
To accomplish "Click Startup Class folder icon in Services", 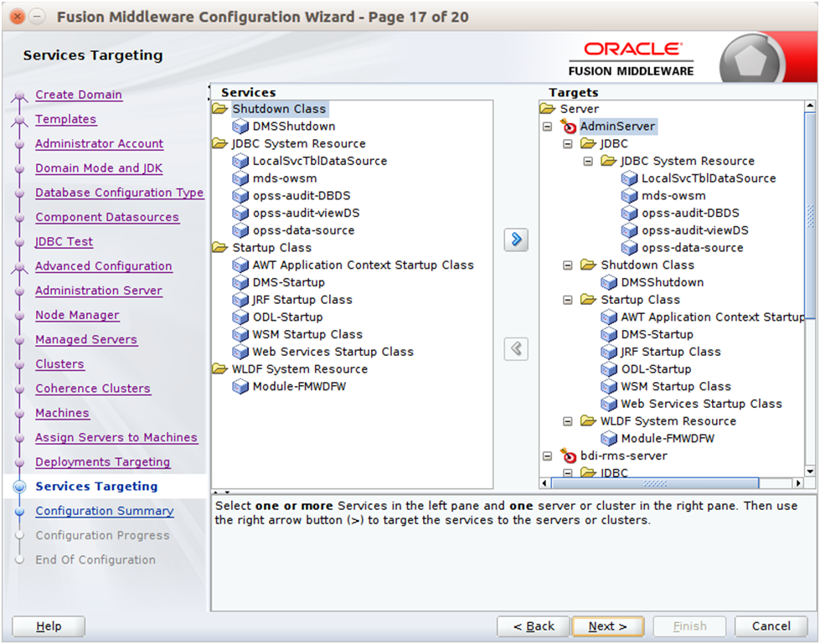I will [x=220, y=247].
